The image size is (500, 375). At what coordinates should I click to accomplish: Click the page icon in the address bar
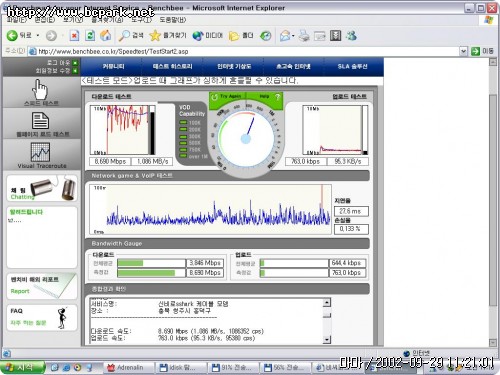tap(32, 51)
